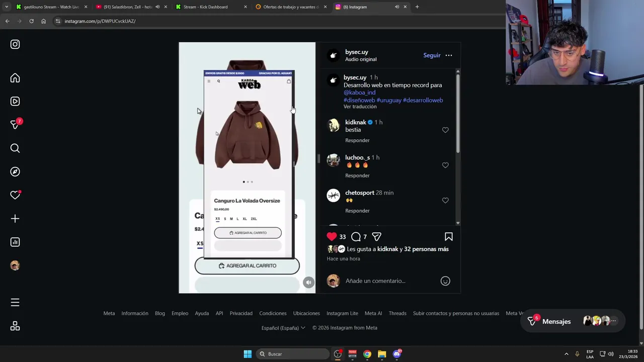Open the Dashboard insights icon
The width and height of the screenshot is (644, 362).
(15, 242)
